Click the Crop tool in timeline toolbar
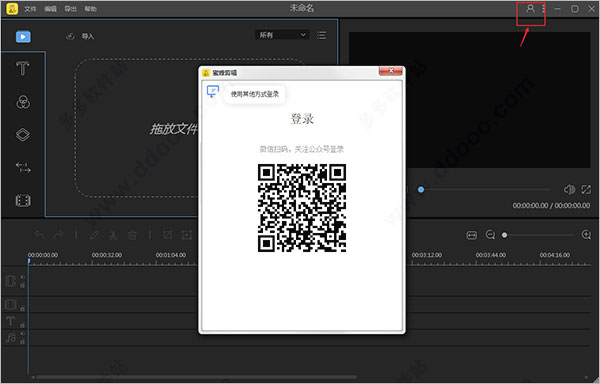This screenshot has width=600, height=384. click(168, 235)
